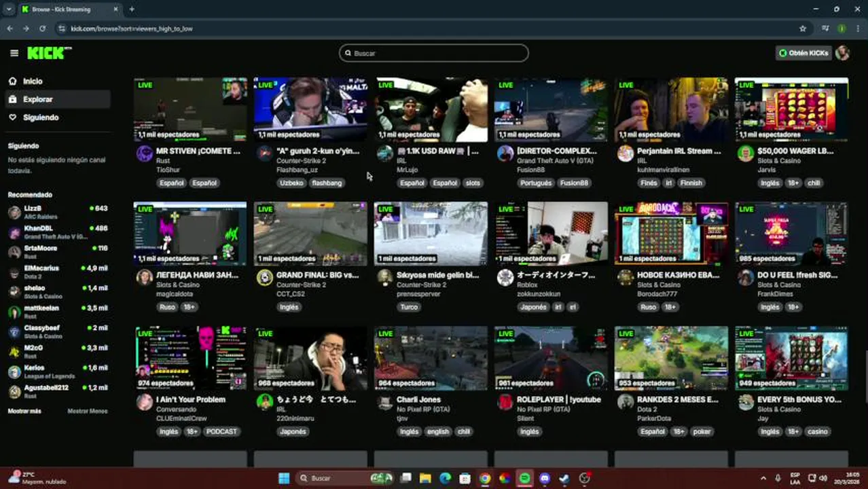Open the TioShur channel avatar
The image size is (868, 489).
(x=144, y=153)
